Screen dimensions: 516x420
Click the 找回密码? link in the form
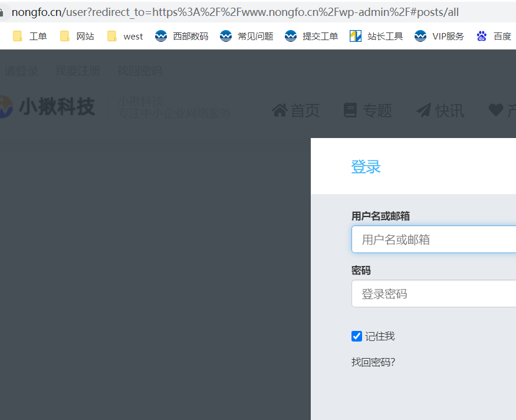[x=373, y=362]
